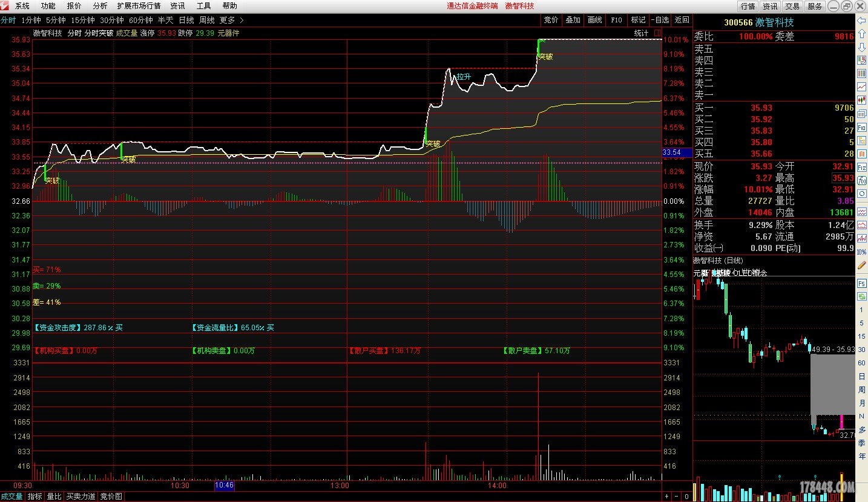Select 5-minute period in right sidebar
This screenshot has height=502, width=868.
(861, 323)
